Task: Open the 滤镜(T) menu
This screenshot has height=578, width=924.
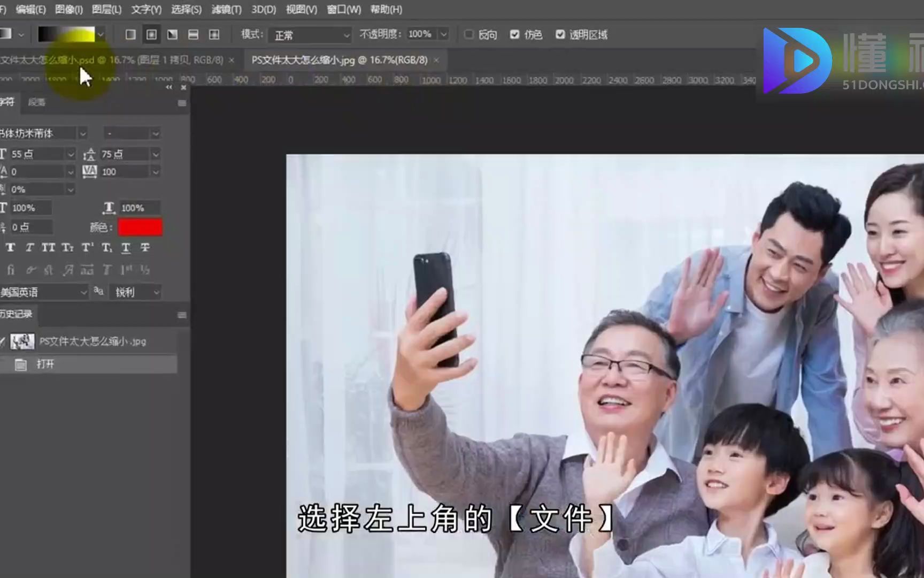Action: pos(226,9)
